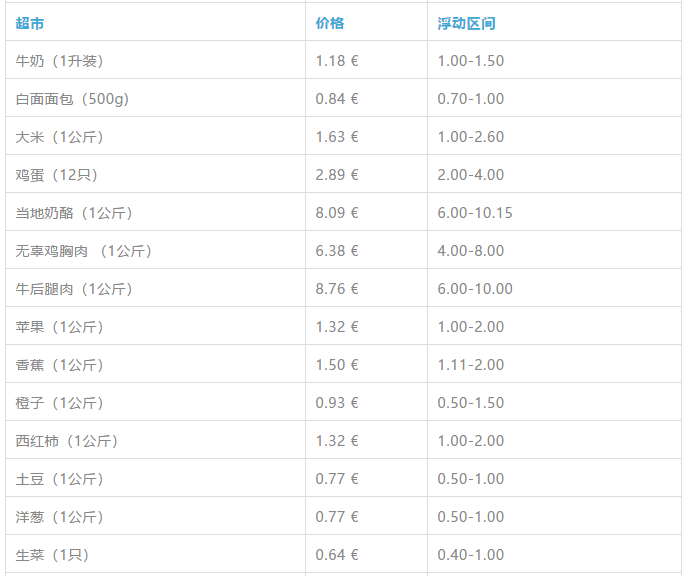The image size is (688, 576).
Task: Select the 当地奶酪 range 6.00-10.15 cell
Action: pyautogui.click(x=554, y=212)
